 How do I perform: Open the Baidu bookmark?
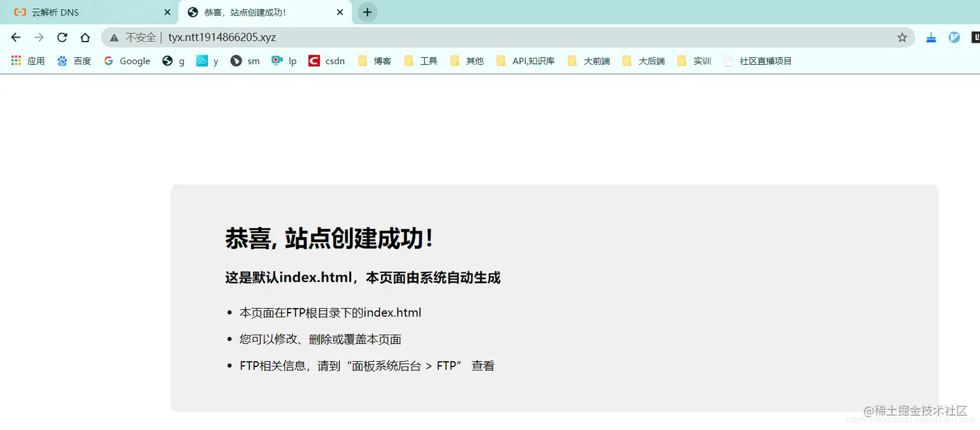[74, 61]
